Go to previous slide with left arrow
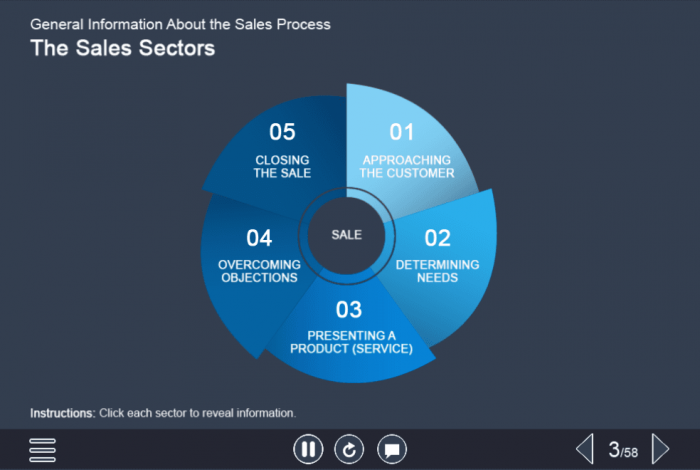This screenshot has height=470, width=700. point(585,449)
